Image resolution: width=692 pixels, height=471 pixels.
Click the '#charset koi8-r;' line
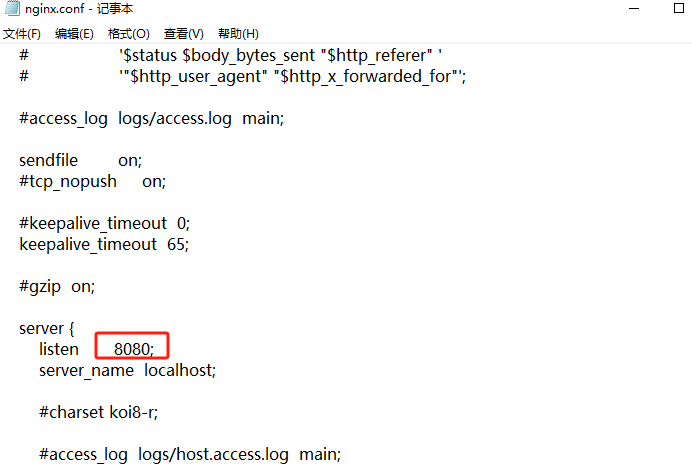[98, 413]
